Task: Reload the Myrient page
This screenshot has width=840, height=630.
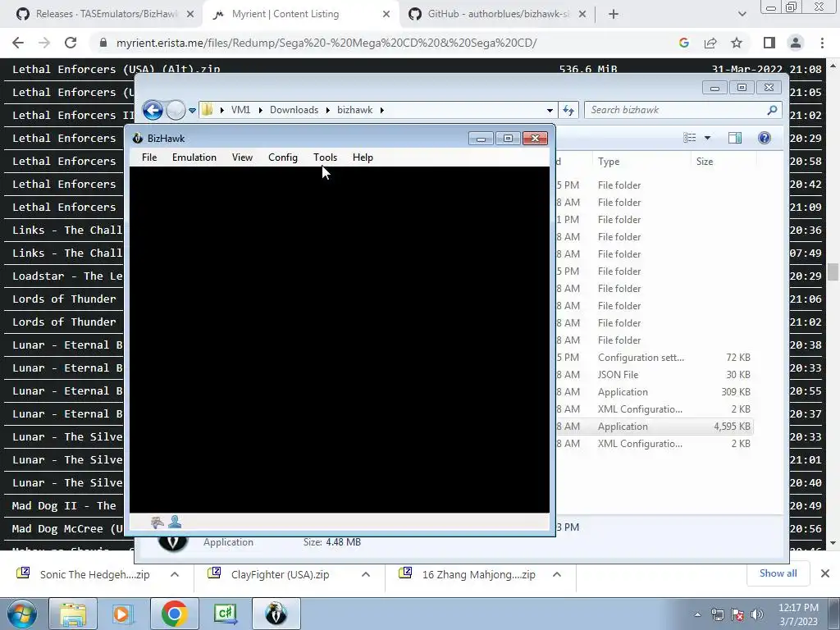Action: (71, 43)
